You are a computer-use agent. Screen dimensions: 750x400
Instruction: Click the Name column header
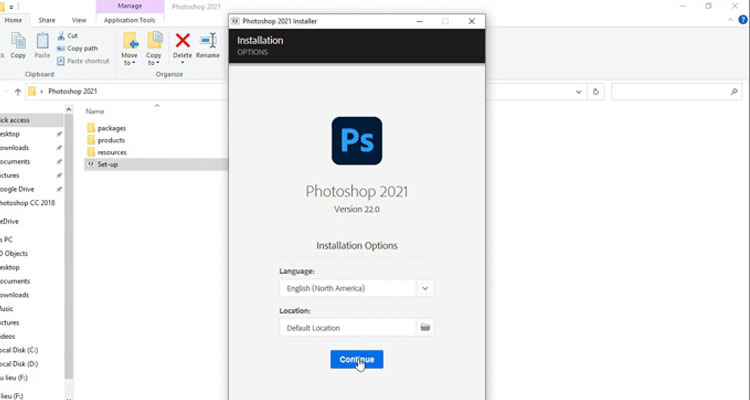pyautogui.click(x=95, y=111)
